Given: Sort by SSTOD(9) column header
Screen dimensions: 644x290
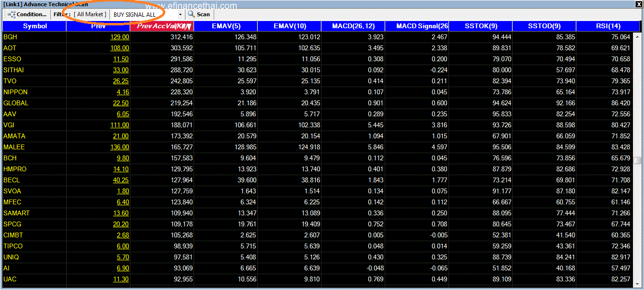Looking at the screenshot, I should point(544,26).
